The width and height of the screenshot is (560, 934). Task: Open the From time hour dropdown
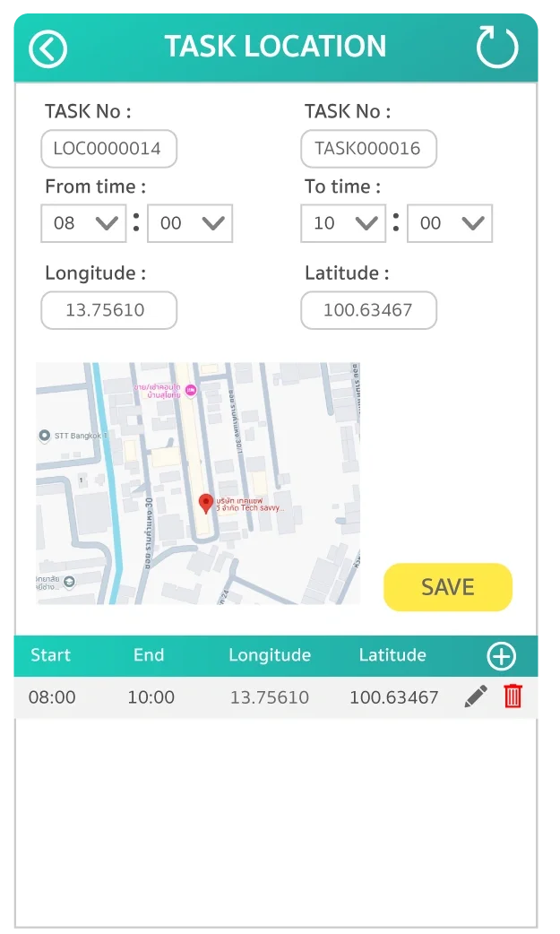[83, 223]
